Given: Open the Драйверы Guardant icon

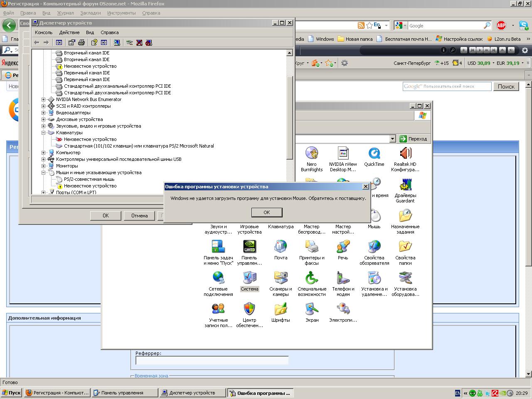Looking at the screenshot, I should pyautogui.click(x=405, y=185).
